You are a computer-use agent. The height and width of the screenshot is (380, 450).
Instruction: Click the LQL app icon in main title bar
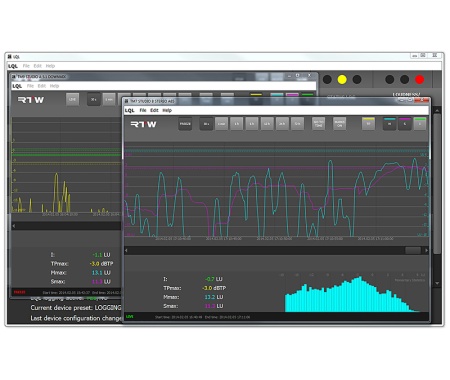point(10,57)
